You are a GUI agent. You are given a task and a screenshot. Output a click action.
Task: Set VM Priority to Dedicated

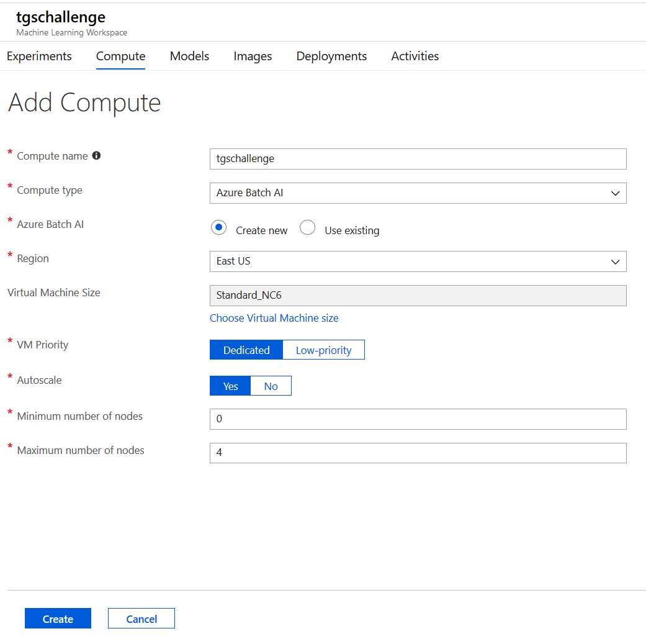pyautogui.click(x=246, y=350)
